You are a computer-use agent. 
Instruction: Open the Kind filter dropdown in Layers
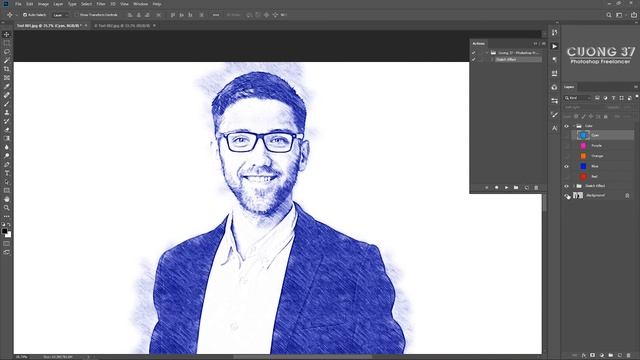(x=577, y=98)
